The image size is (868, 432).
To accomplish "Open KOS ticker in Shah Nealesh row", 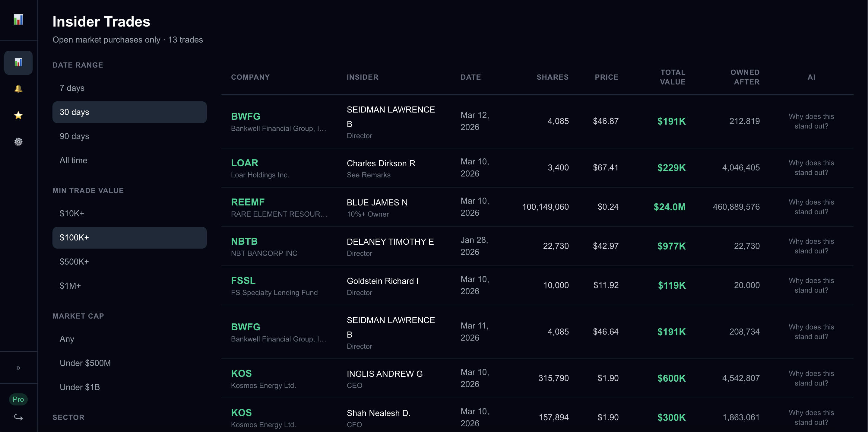I will 241,413.
